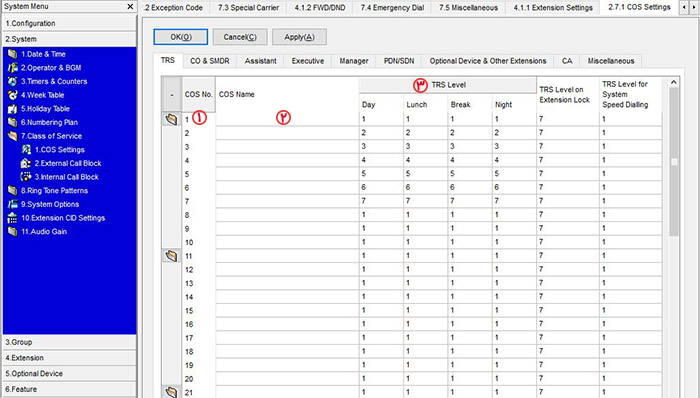This screenshot has height=398, width=700.
Task: Click the minus collapse header cell
Action: click(172, 95)
